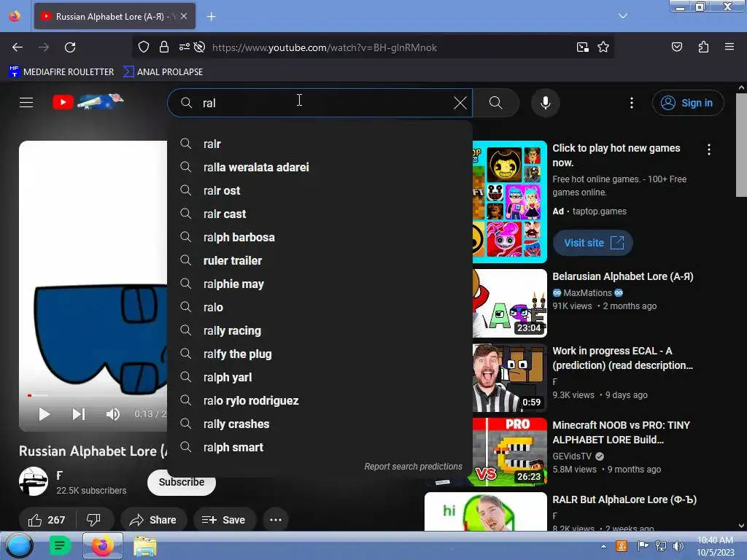Click the Firefox back arrow
This screenshot has width=747, height=560.
tap(18, 47)
